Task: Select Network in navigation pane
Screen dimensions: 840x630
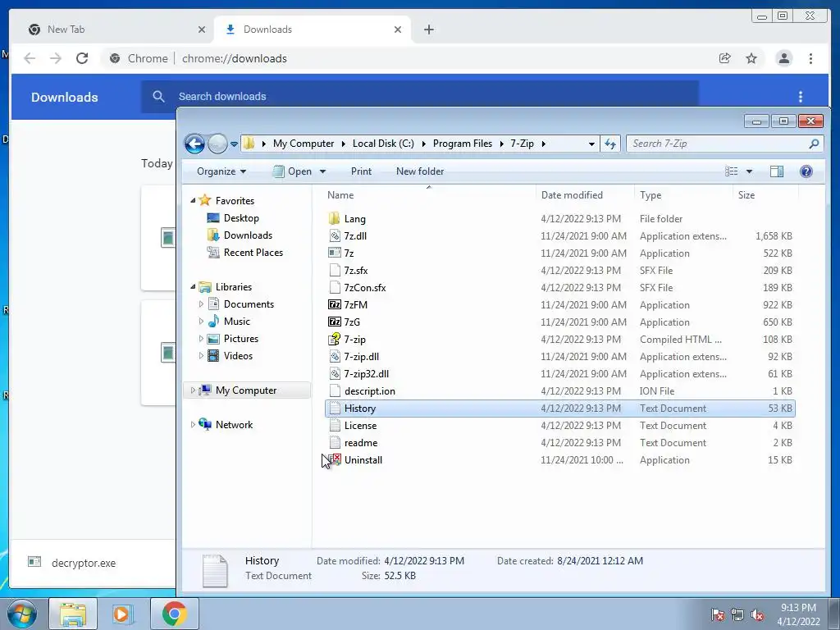Action: [234, 424]
